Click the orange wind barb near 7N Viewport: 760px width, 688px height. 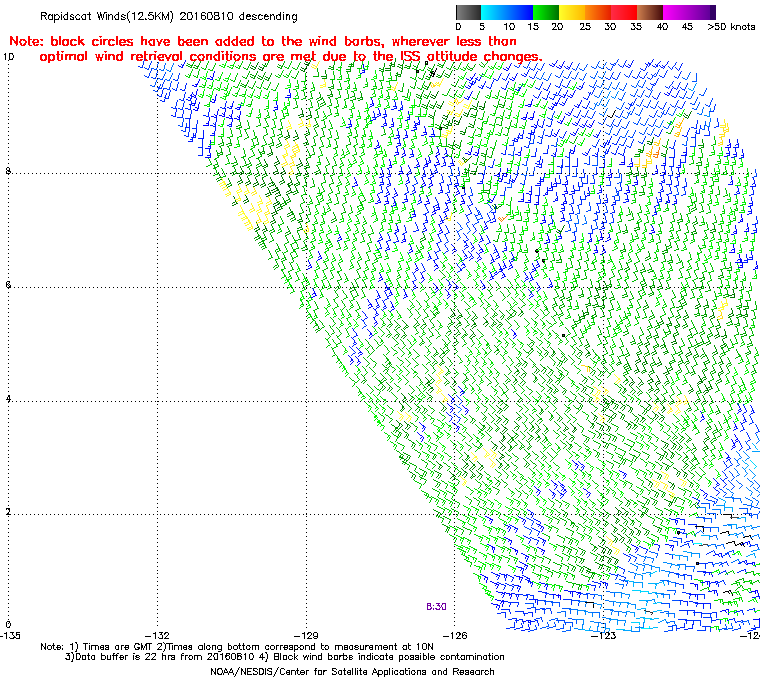[503, 219]
